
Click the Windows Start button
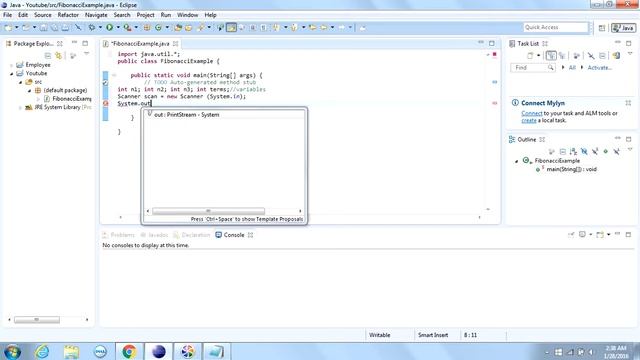pos(12,351)
